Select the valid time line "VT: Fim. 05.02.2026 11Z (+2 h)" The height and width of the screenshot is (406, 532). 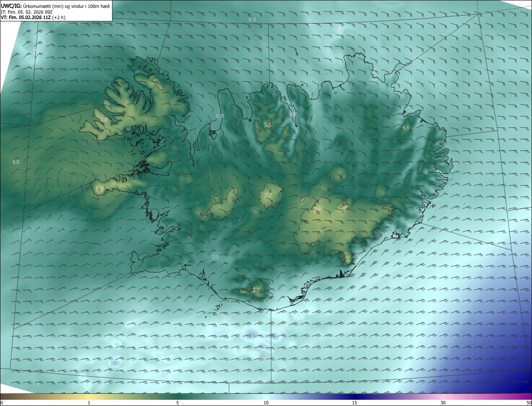pyautogui.click(x=33, y=17)
